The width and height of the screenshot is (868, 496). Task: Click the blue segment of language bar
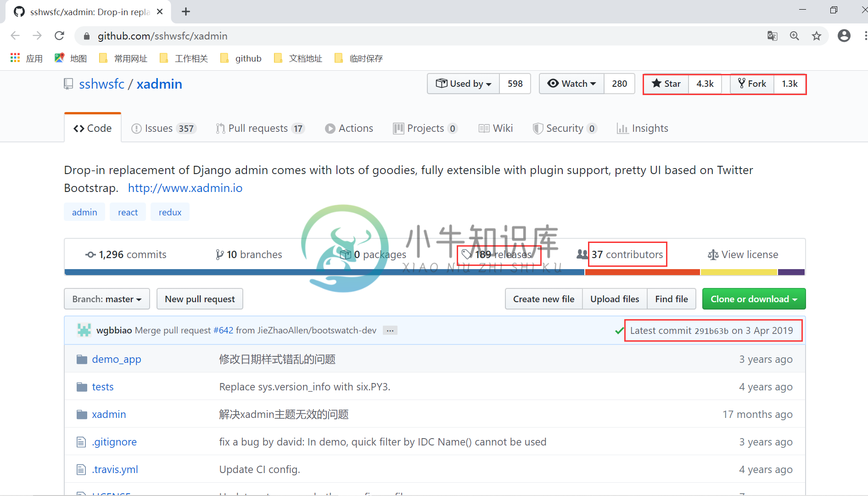325,272
